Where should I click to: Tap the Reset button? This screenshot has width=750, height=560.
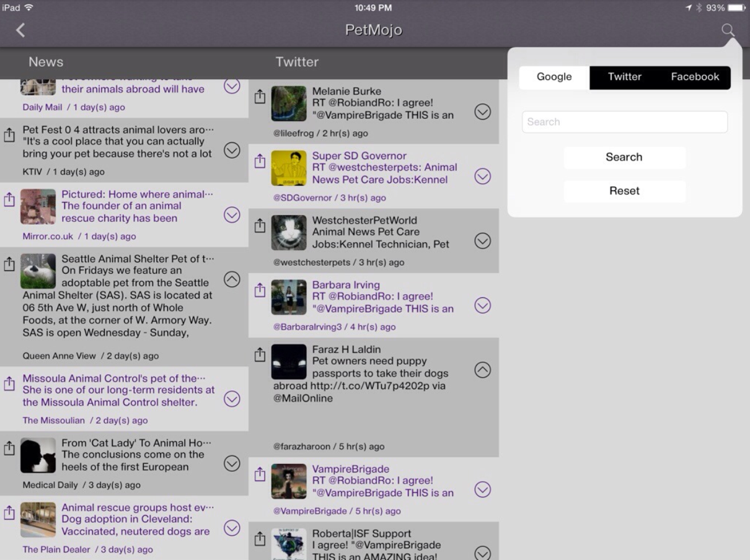coord(624,191)
